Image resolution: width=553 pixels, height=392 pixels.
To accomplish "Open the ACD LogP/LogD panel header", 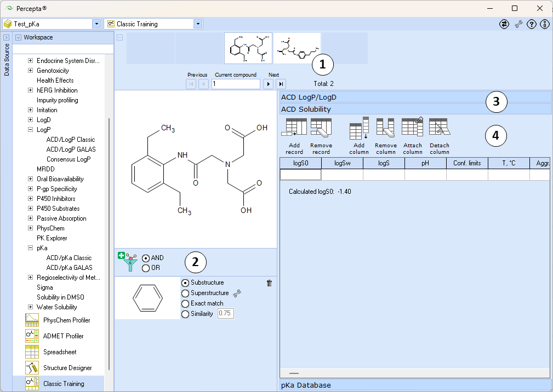I will (415, 97).
